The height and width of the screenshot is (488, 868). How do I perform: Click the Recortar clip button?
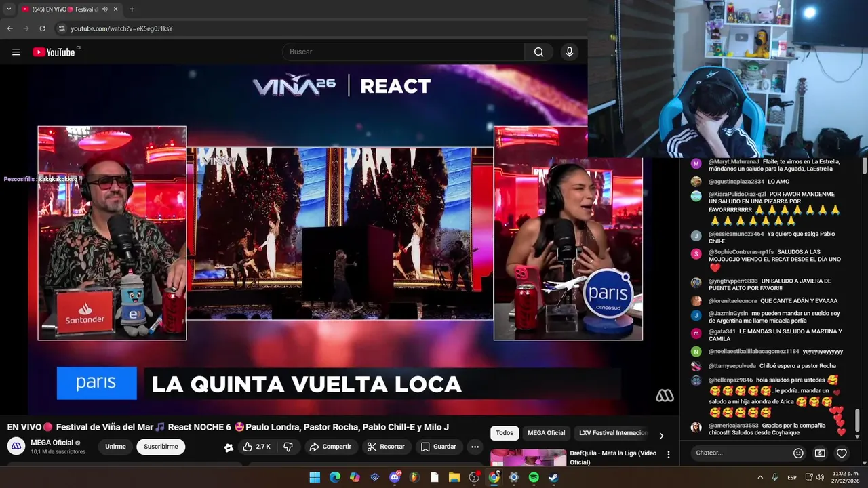[386, 447]
